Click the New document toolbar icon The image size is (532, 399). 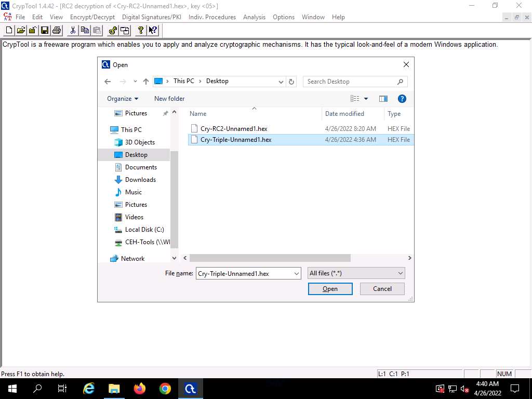9,30
